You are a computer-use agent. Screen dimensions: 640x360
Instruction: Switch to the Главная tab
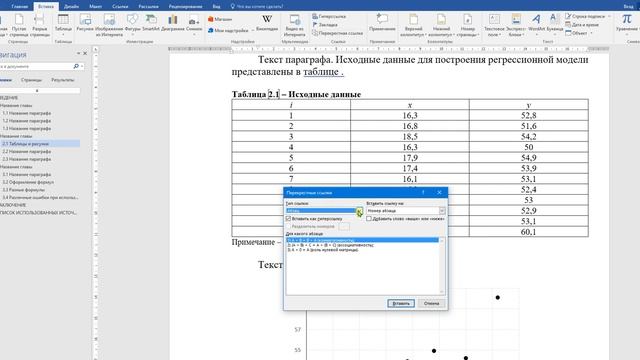click(x=19, y=7)
